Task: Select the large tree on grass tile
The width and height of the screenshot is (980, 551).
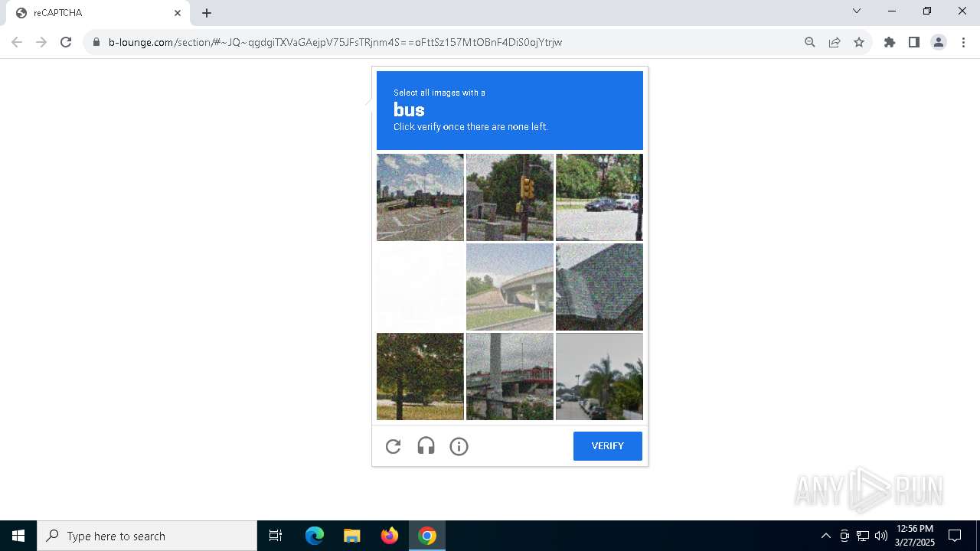Action: click(420, 377)
